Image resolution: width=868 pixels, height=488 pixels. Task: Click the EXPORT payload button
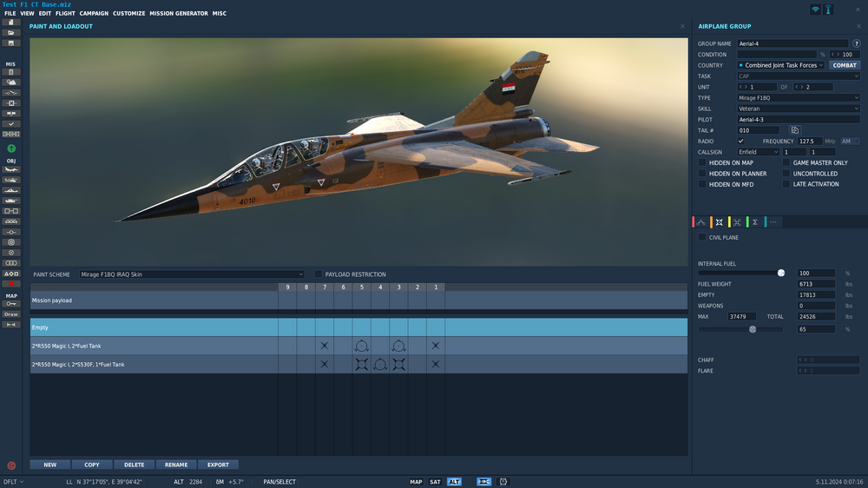tap(218, 465)
